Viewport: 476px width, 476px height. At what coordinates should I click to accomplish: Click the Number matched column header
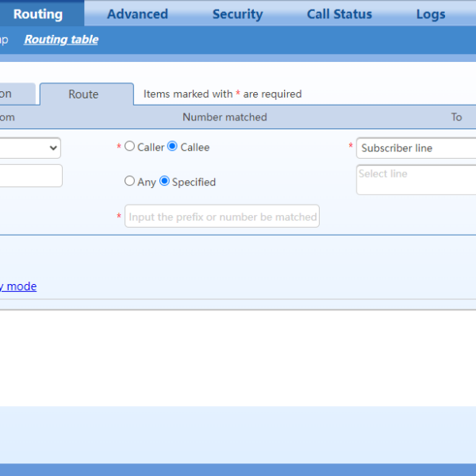225,117
